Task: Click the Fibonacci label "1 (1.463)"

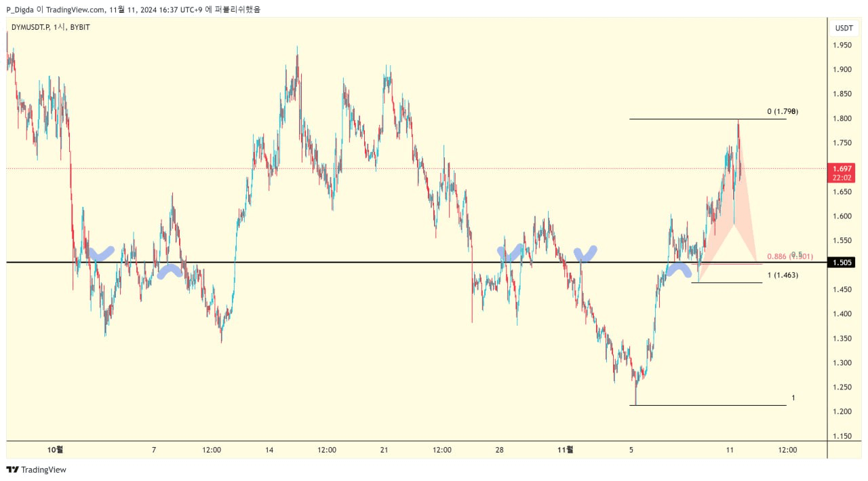Action: click(x=783, y=275)
